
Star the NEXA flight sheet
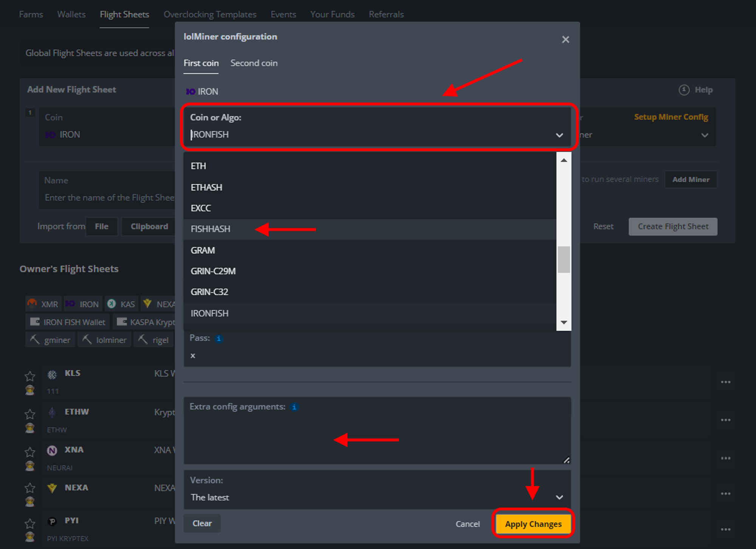[x=30, y=488]
